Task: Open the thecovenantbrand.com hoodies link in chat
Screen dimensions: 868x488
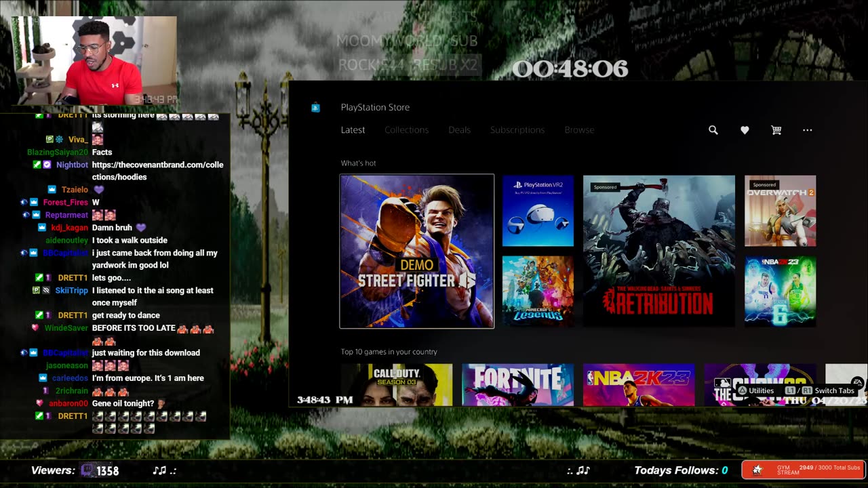Action: (x=157, y=171)
